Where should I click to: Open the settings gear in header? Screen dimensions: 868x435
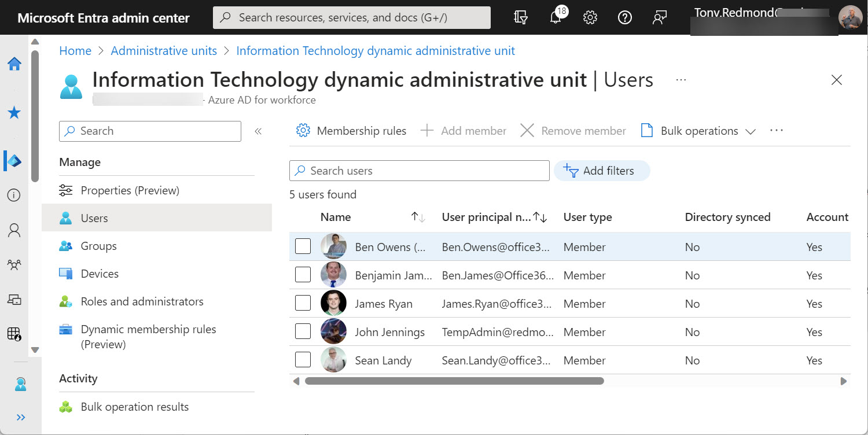tap(590, 18)
